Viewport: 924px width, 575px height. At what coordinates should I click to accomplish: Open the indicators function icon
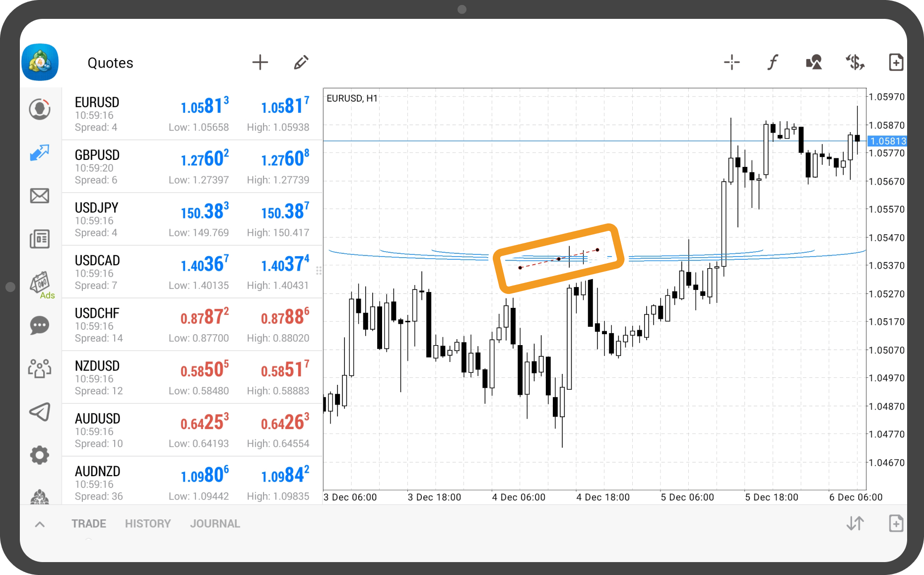point(773,63)
